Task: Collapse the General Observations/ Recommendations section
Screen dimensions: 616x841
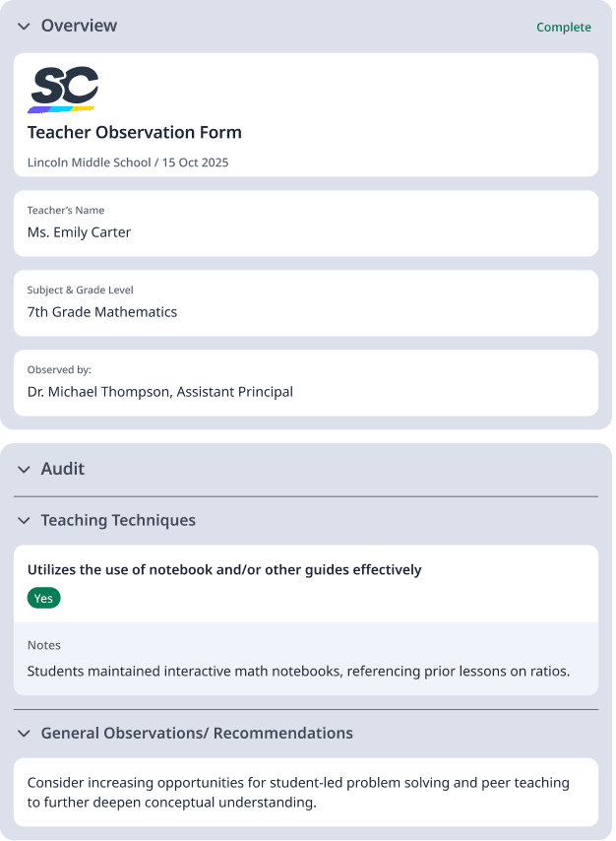Action: (24, 734)
